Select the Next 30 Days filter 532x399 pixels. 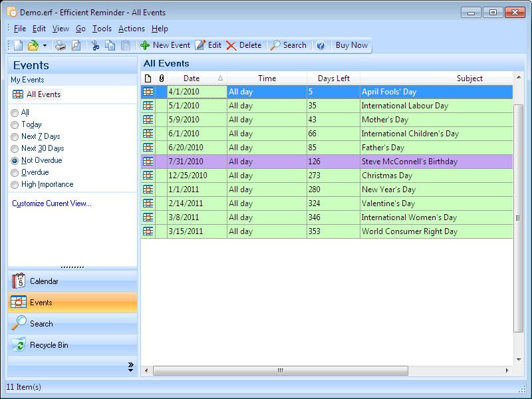pyautogui.click(x=15, y=148)
